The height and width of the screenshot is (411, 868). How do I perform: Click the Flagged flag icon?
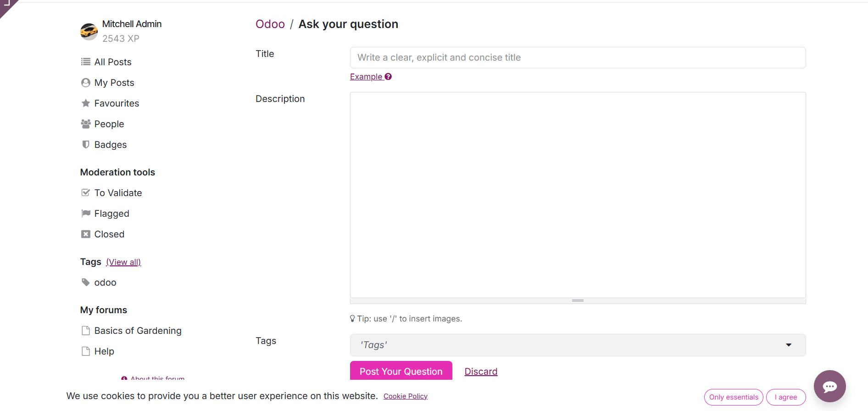click(x=85, y=214)
